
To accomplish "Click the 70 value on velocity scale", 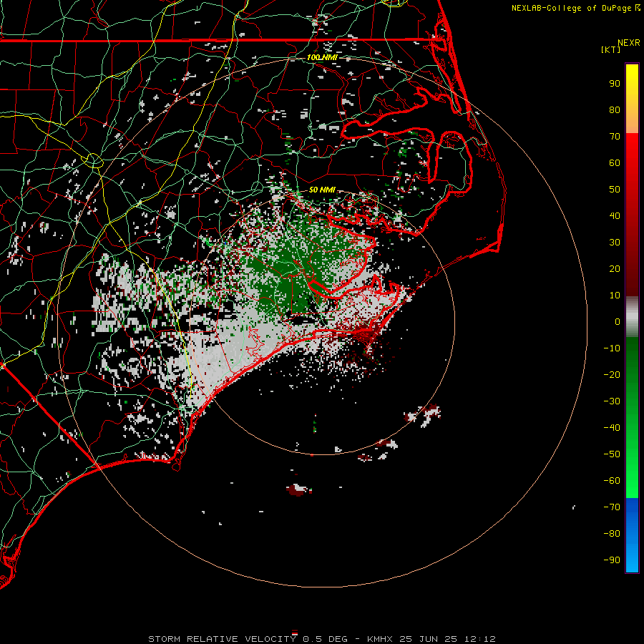I will pos(615,137).
